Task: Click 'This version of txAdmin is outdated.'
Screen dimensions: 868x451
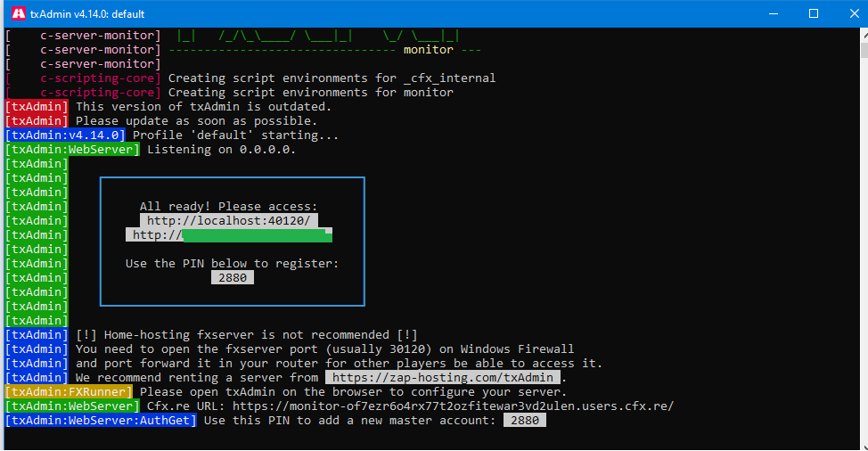Action: click(x=203, y=106)
